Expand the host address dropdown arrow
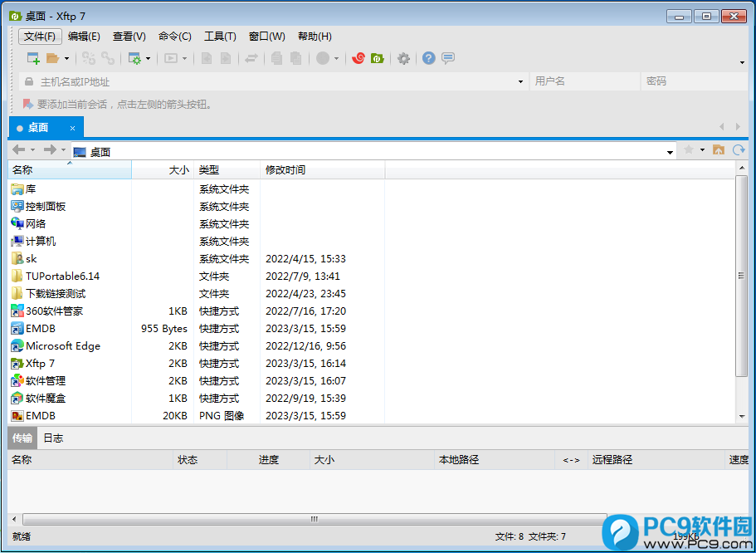 (520, 81)
